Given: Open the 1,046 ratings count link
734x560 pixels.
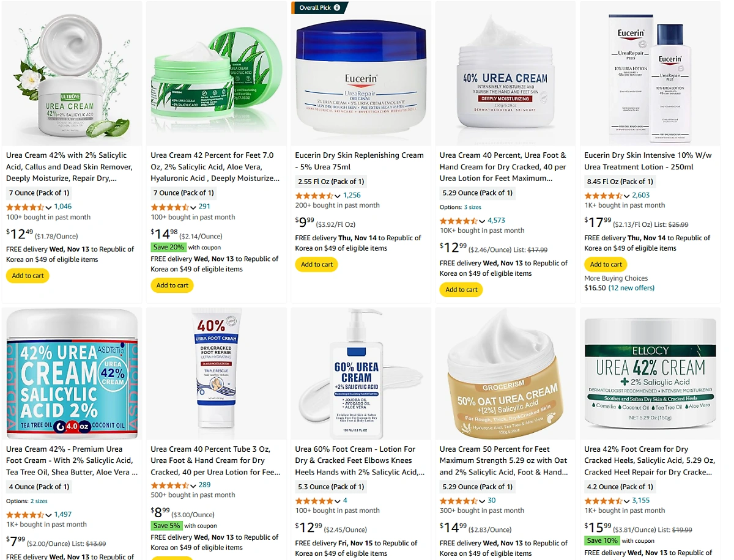Looking at the screenshot, I should (x=63, y=207).
